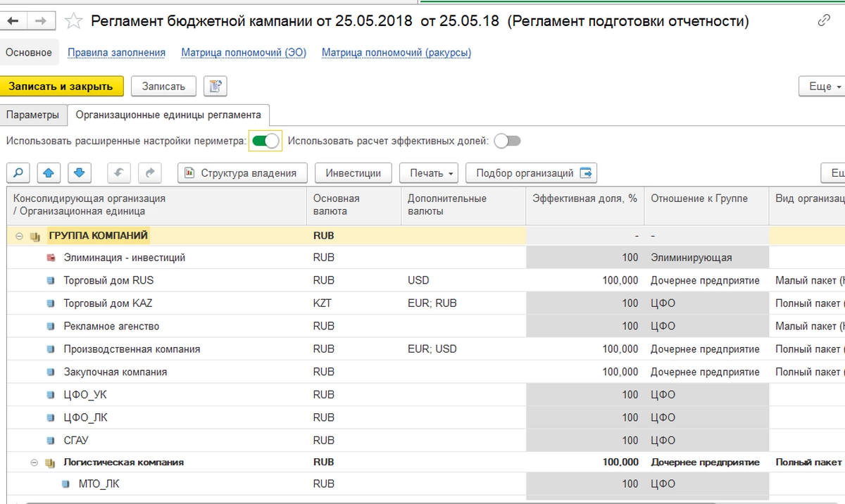
Task: Open Матрица полномочий (ЭО) section
Action: (244, 53)
